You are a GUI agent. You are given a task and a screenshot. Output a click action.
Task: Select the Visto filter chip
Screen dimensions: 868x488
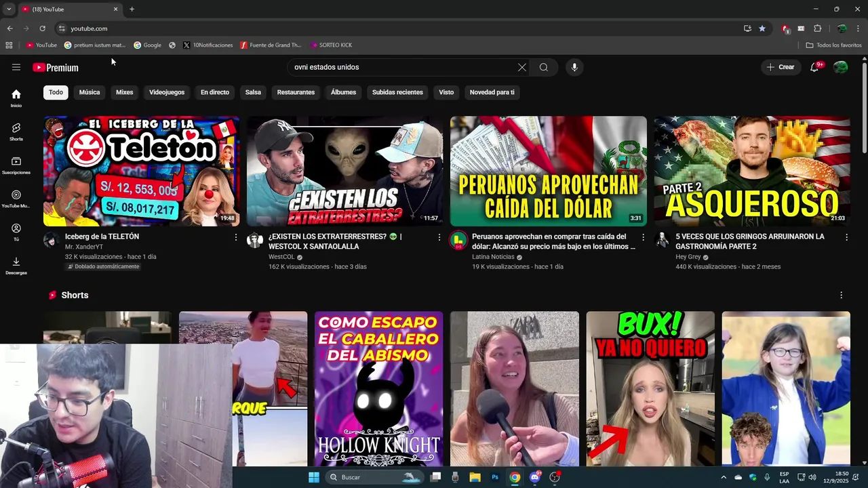[x=446, y=92]
